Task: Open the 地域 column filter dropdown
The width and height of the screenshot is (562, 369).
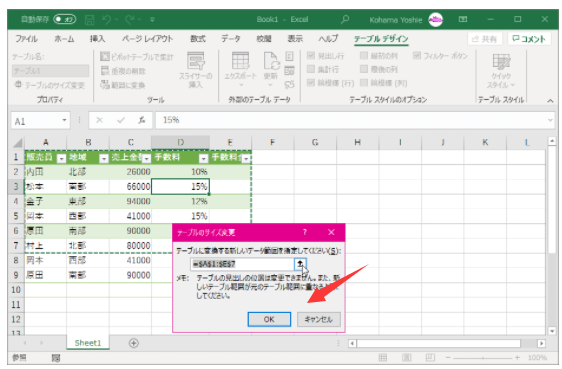Action: [x=104, y=158]
